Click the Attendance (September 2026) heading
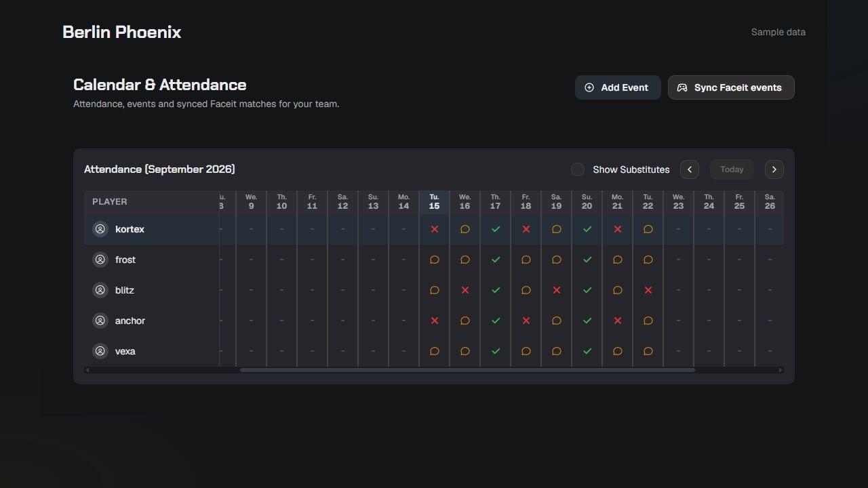Image resolution: width=868 pixels, height=488 pixels. pos(159,169)
